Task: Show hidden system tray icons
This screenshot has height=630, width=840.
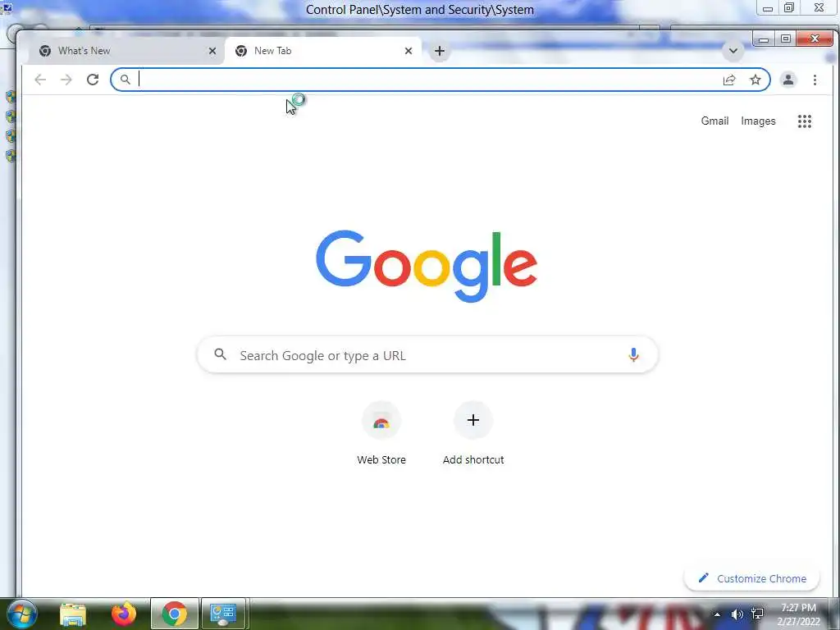Action: pyautogui.click(x=717, y=614)
